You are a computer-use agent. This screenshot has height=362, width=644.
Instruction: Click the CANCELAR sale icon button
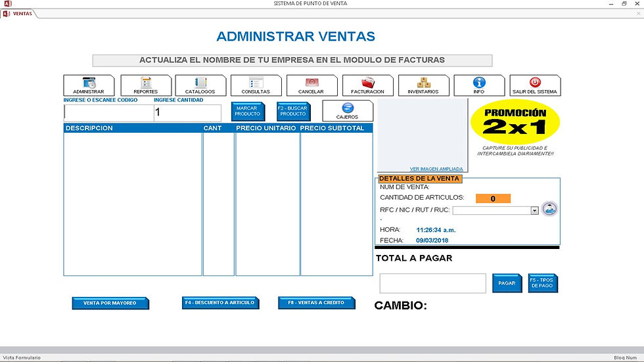(x=311, y=85)
